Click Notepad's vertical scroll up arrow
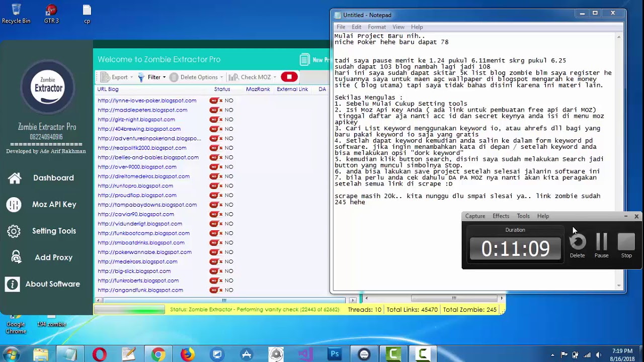The image size is (644, 362). point(619,37)
